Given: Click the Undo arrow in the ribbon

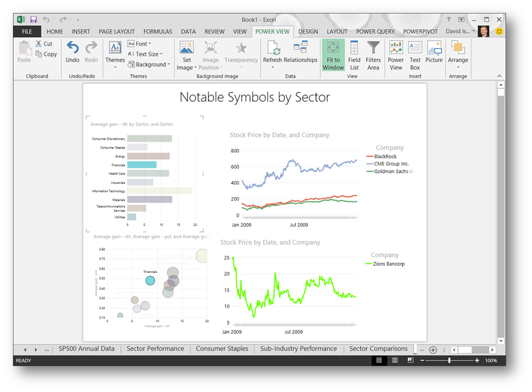Looking at the screenshot, I should [x=72, y=48].
